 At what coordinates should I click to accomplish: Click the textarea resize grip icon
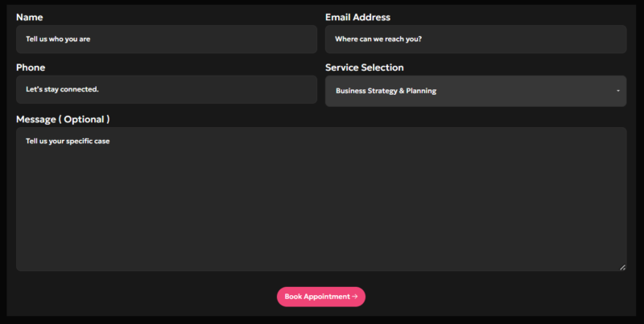622,268
